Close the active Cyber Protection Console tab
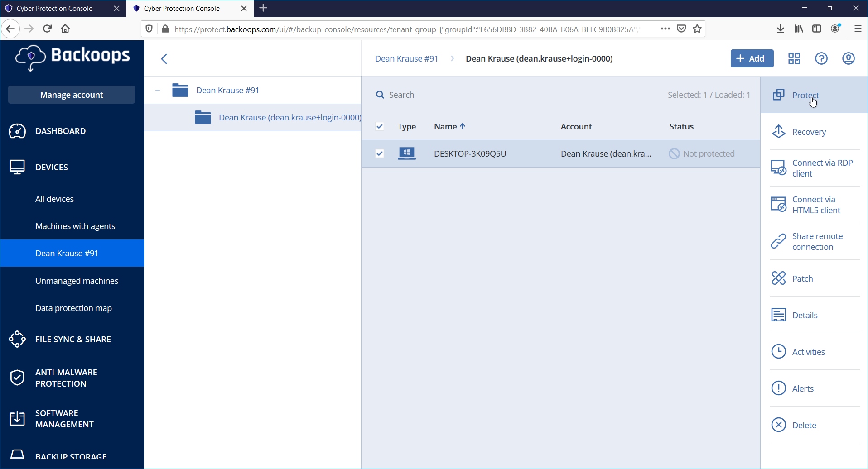Image resolution: width=868 pixels, height=469 pixels. point(244,9)
